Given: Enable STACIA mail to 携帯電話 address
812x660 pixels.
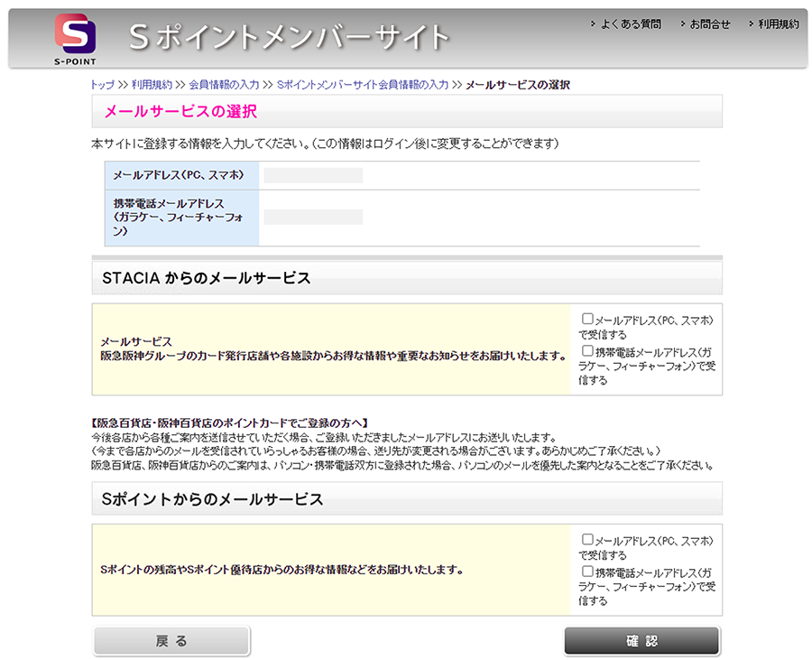Looking at the screenshot, I should 587,350.
